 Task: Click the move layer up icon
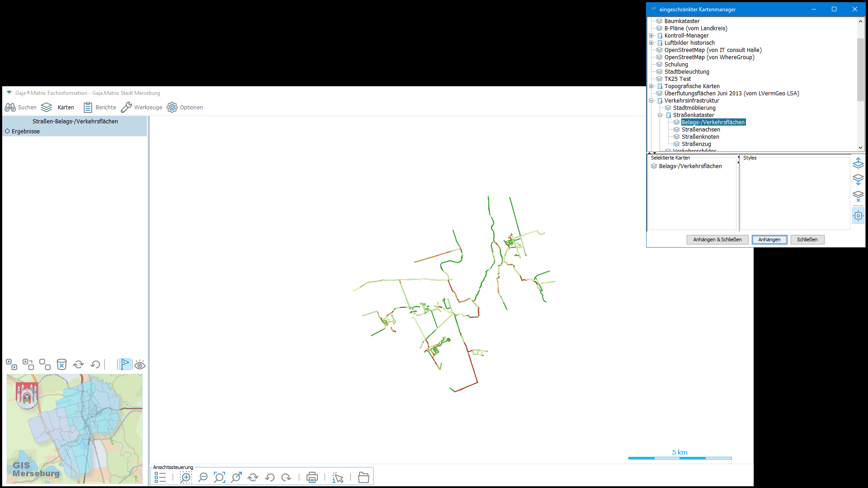[858, 163]
